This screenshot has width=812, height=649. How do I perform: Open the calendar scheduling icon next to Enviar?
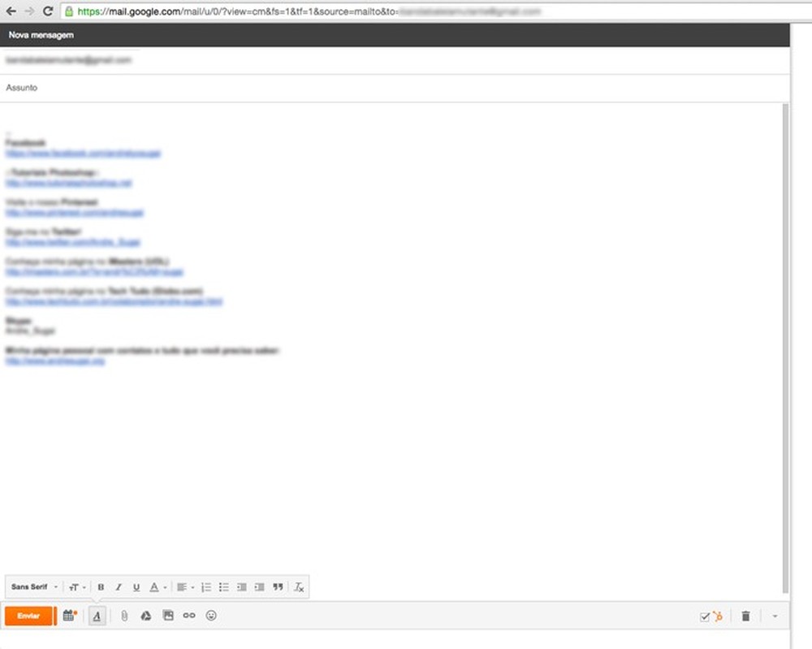69,616
